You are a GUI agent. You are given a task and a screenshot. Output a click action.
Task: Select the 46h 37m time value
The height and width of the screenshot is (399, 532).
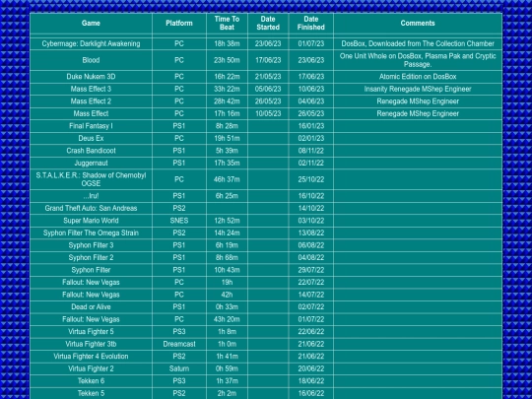[227, 179]
